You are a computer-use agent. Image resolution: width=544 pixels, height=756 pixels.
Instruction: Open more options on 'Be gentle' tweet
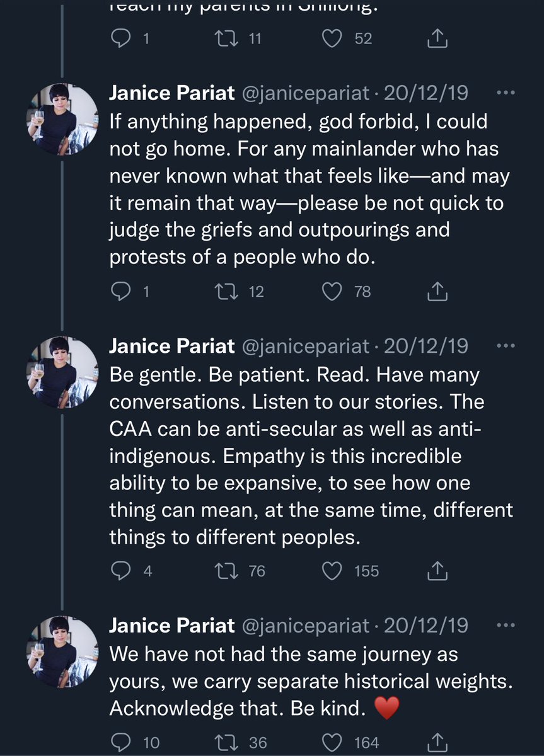point(506,346)
